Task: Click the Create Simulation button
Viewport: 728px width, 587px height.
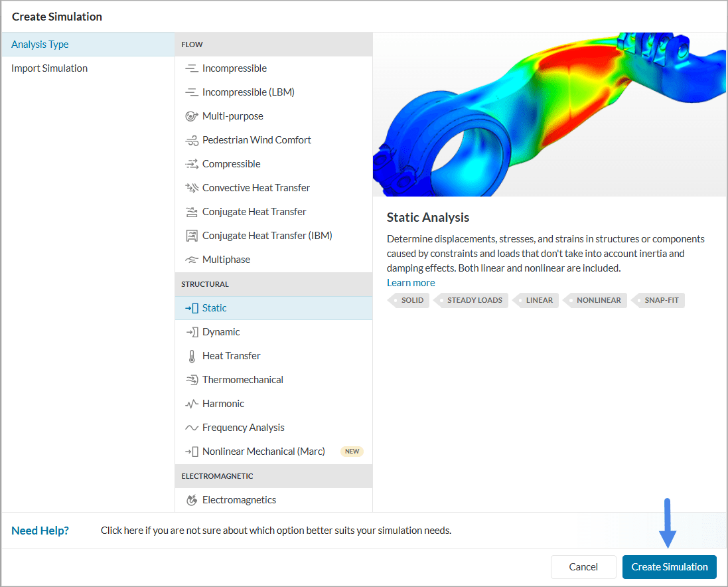Action: coord(669,567)
